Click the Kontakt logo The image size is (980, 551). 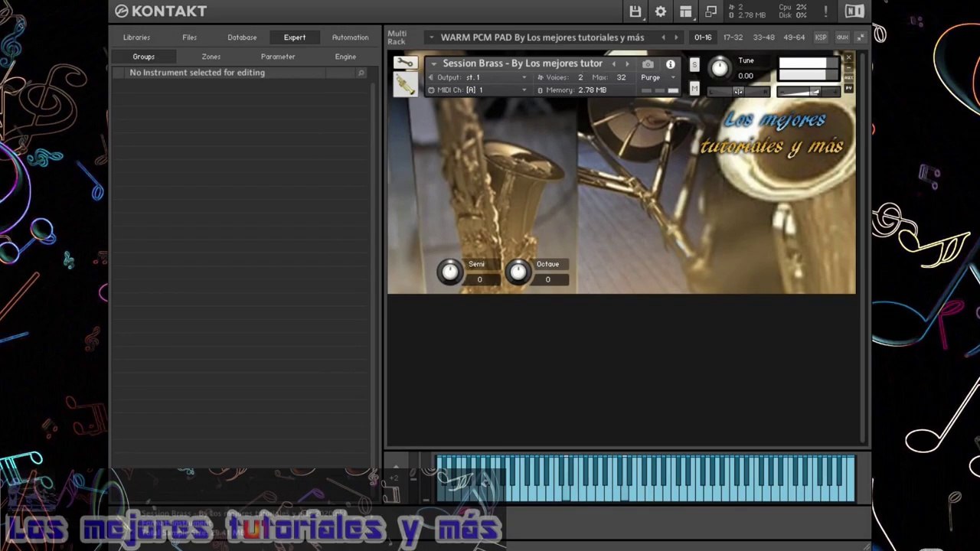[x=161, y=11]
